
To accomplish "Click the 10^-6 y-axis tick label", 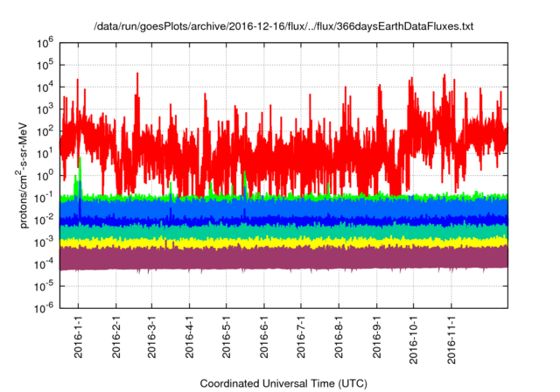I will [44, 309].
